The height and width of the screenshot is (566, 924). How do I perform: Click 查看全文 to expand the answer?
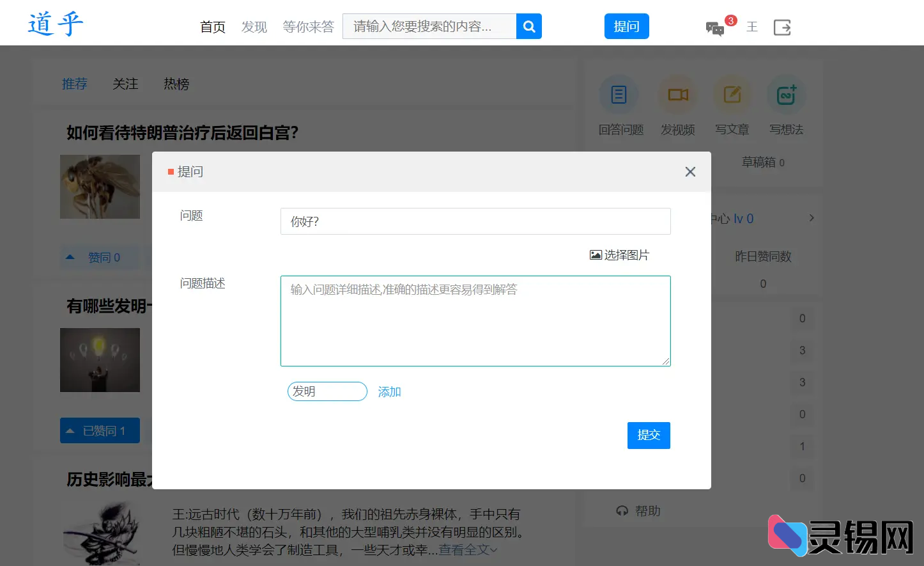[x=468, y=549]
